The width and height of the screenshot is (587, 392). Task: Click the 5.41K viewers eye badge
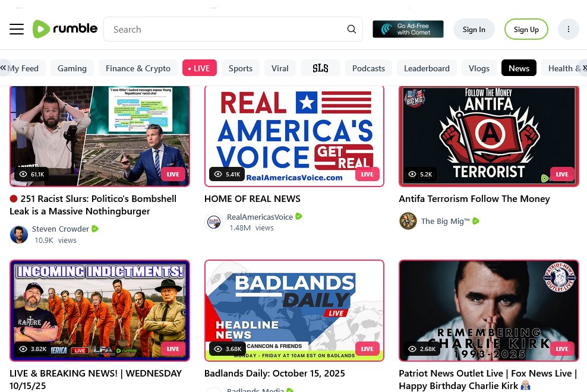click(x=227, y=174)
